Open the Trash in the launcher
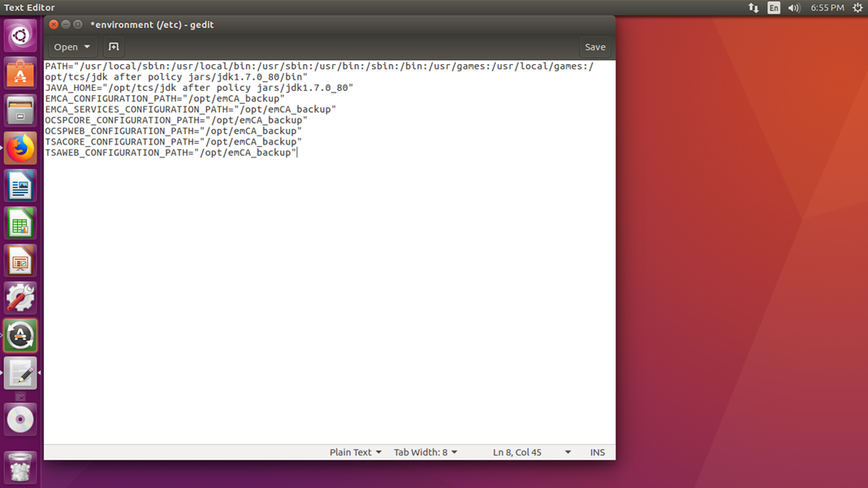Viewport: 868px width, 488px height. click(x=20, y=468)
